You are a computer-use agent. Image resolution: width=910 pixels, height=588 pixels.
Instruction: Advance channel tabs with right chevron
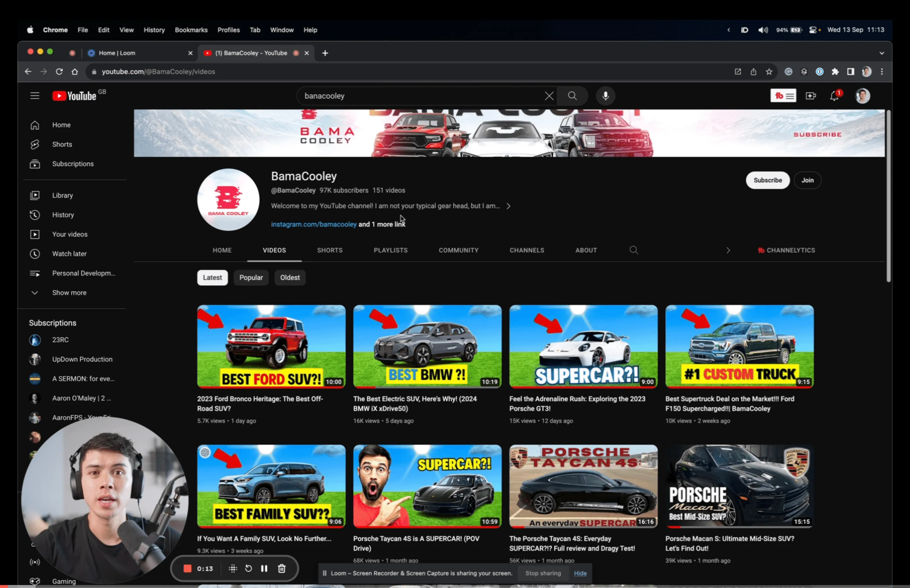(x=728, y=250)
